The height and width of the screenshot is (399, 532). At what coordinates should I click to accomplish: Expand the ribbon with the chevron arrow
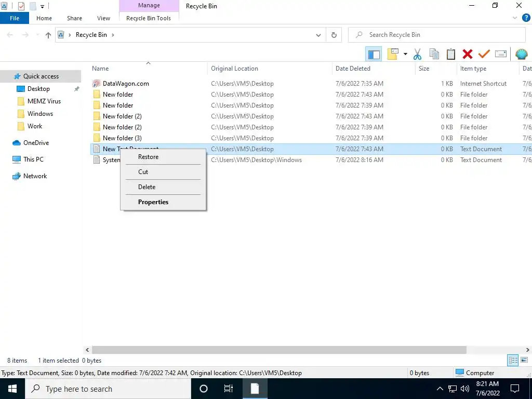tap(515, 18)
